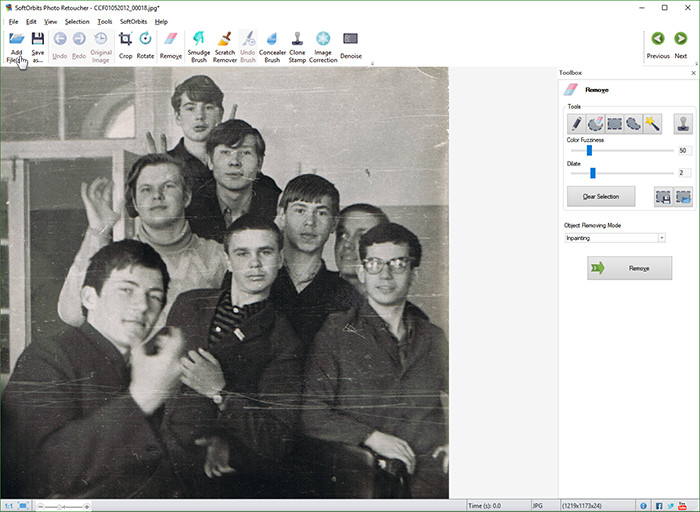The width and height of the screenshot is (700, 512).
Task: Click the load selection folder icon
Action: pos(683,197)
